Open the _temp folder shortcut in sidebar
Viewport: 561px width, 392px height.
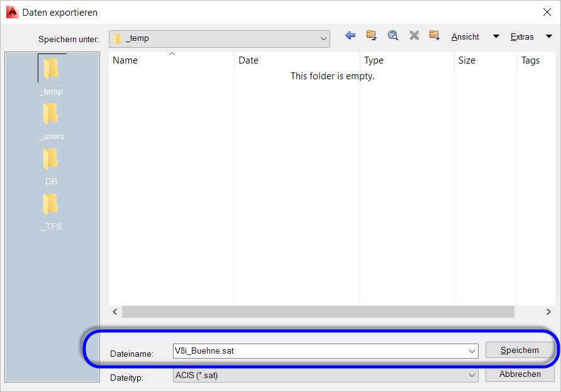[x=52, y=75]
